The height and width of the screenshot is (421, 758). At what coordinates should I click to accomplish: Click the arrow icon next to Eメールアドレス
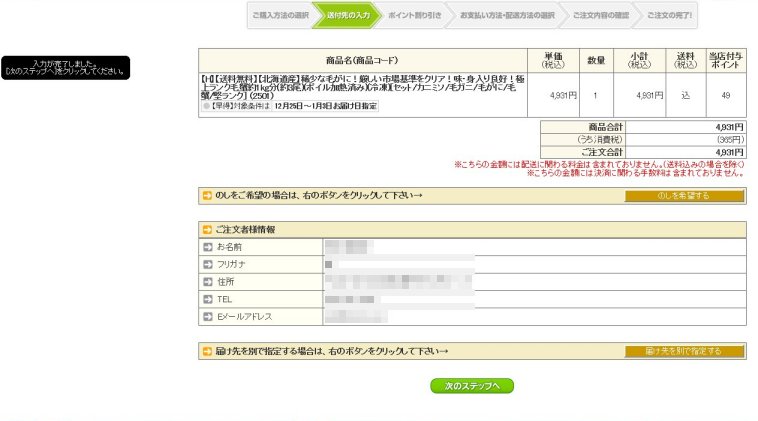[209, 316]
